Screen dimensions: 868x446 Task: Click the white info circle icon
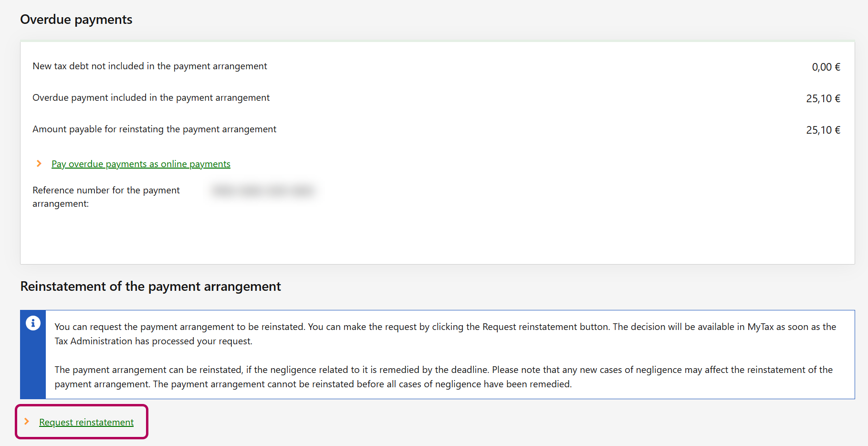(33, 323)
